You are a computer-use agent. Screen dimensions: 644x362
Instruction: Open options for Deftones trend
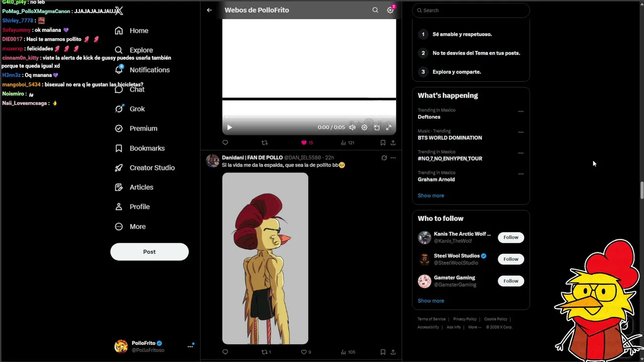[521, 111]
